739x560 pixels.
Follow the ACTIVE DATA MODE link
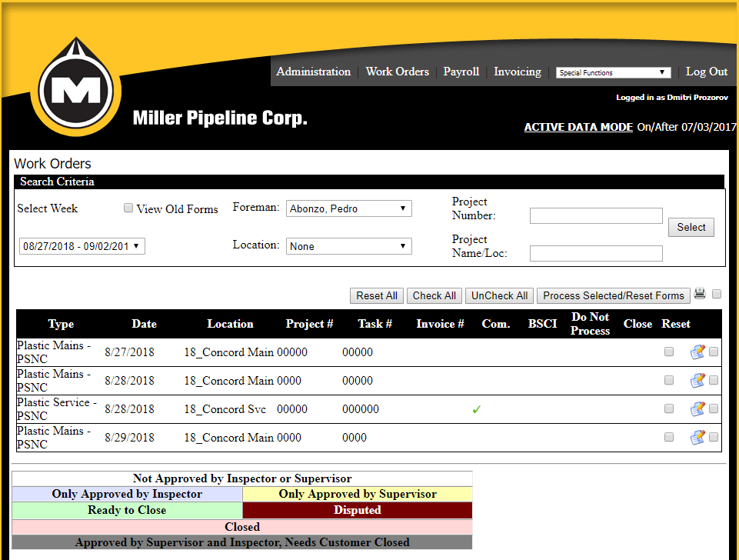578,127
